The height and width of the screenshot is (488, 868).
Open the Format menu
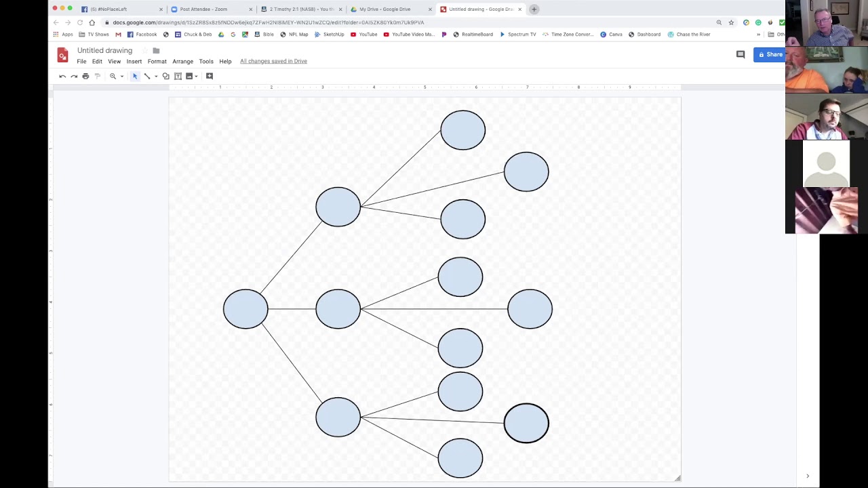click(157, 61)
